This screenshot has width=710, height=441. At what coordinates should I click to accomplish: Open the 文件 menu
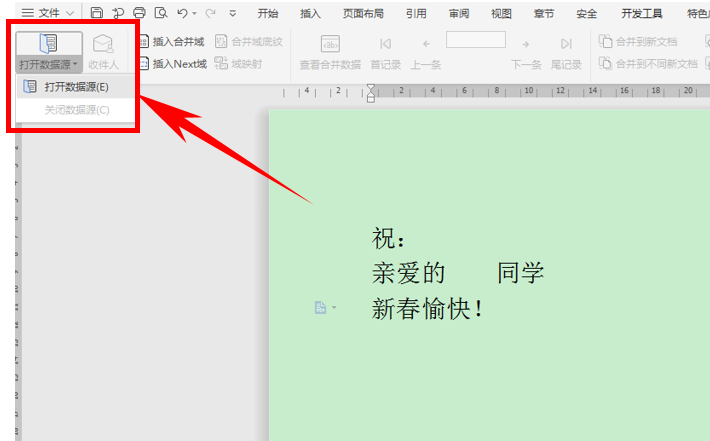point(48,13)
